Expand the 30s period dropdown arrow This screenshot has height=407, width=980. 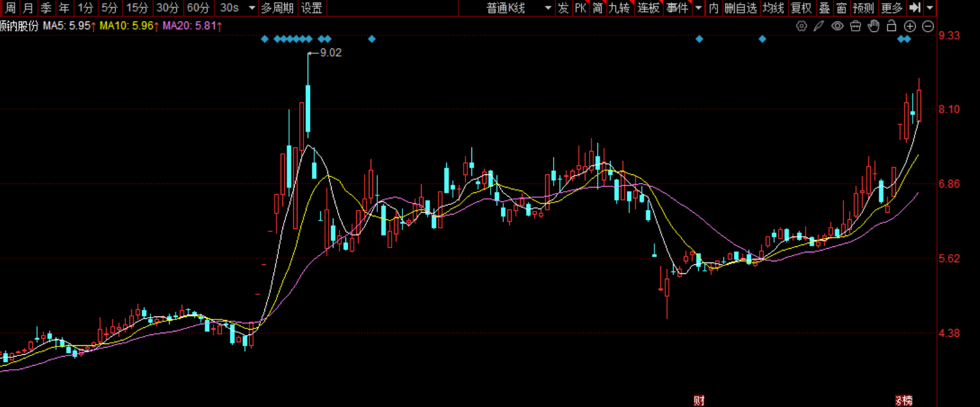coord(252,8)
